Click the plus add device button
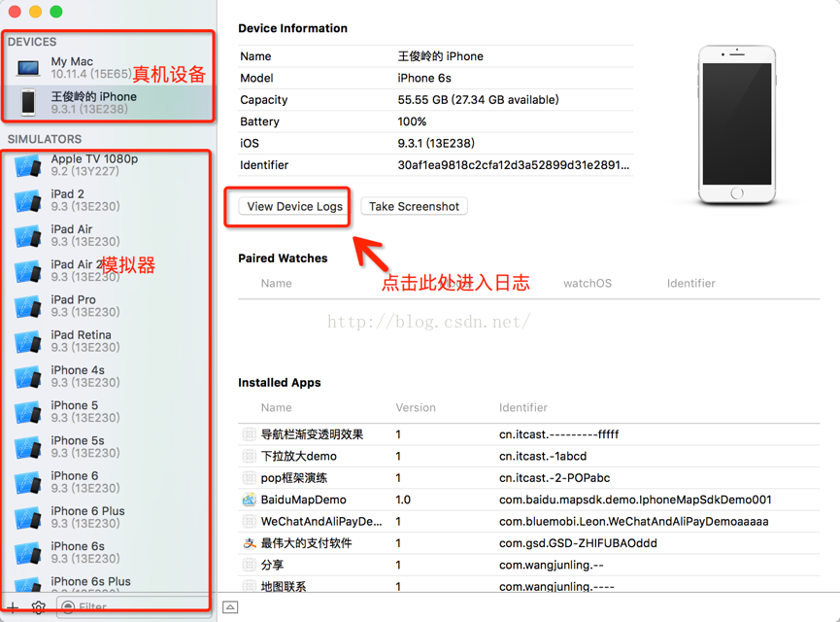The height and width of the screenshot is (622, 840). pos(13,607)
